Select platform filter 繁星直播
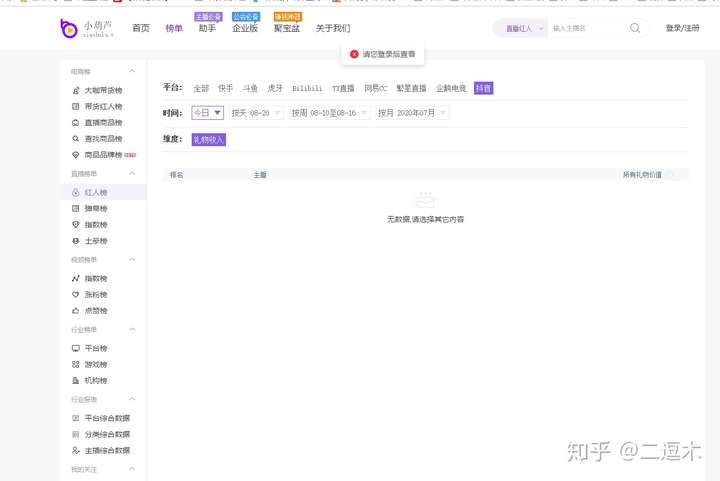 point(411,88)
